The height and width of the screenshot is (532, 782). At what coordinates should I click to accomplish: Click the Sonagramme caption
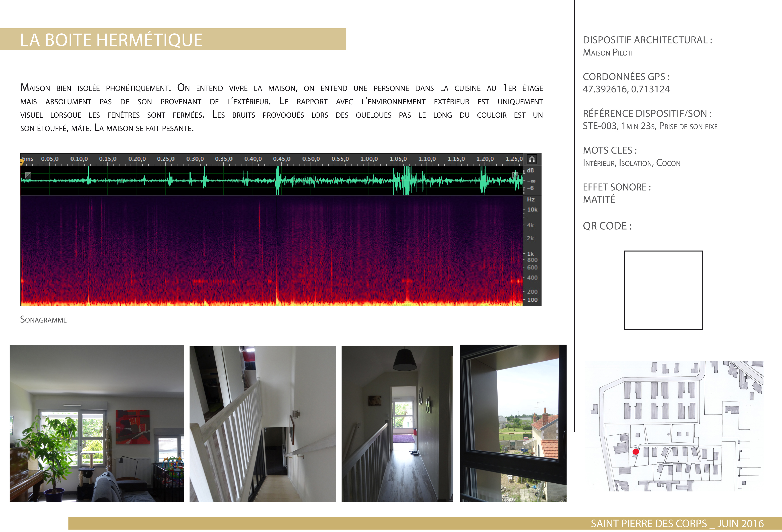[x=43, y=319]
